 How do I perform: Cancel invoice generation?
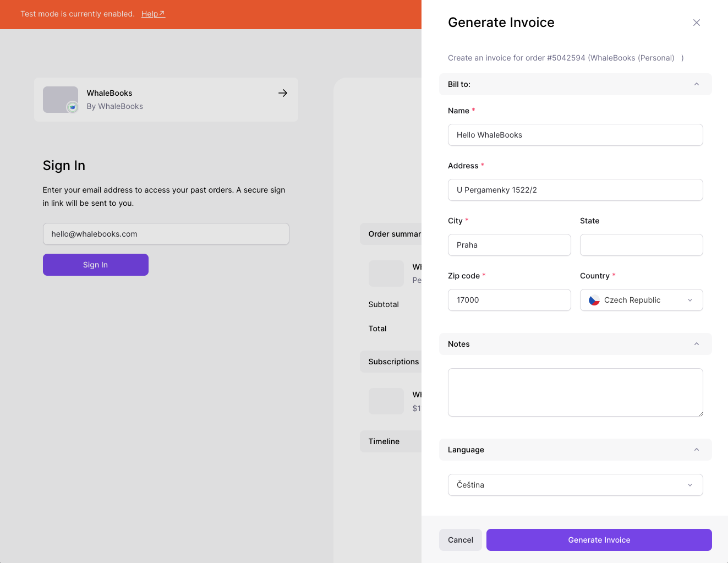[461, 540]
